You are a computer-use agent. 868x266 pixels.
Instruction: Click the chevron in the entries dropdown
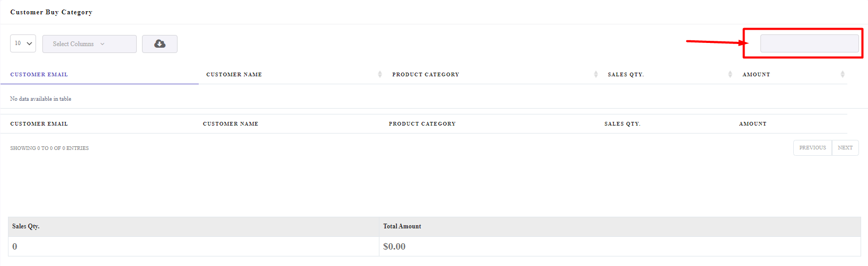pyautogui.click(x=29, y=43)
